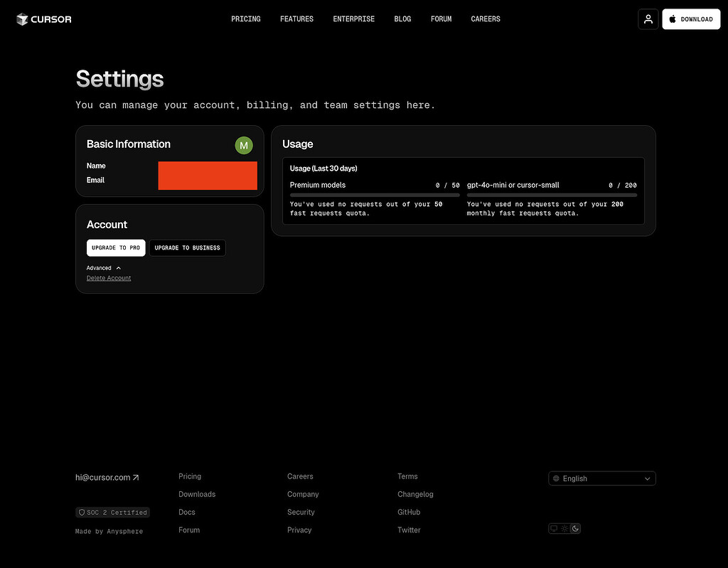Image resolution: width=728 pixels, height=568 pixels.
Task: Click the SOC 2 Certified badge
Action: tap(112, 512)
